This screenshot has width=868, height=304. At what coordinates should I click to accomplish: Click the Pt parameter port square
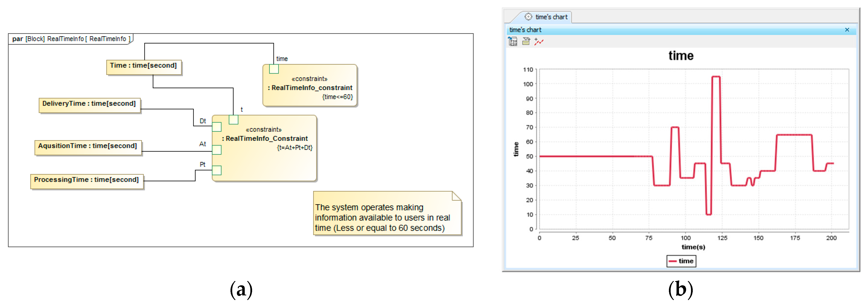pyautogui.click(x=217, y=170)
